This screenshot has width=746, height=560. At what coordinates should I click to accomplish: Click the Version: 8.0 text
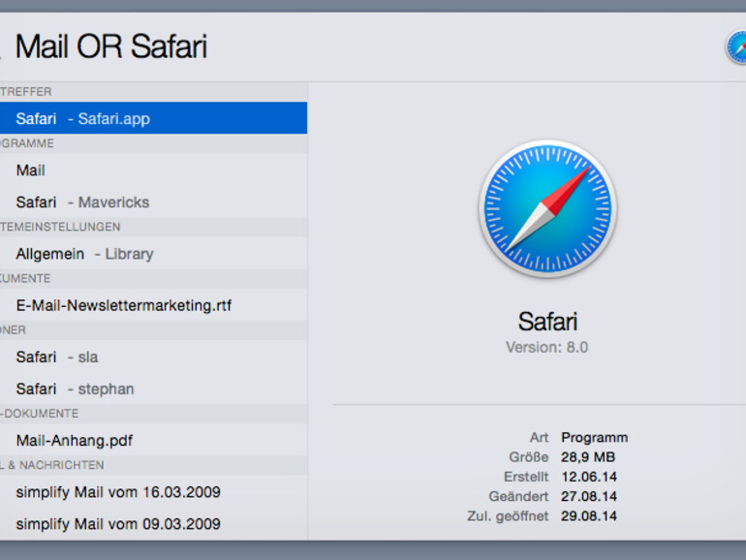[546, 347]
